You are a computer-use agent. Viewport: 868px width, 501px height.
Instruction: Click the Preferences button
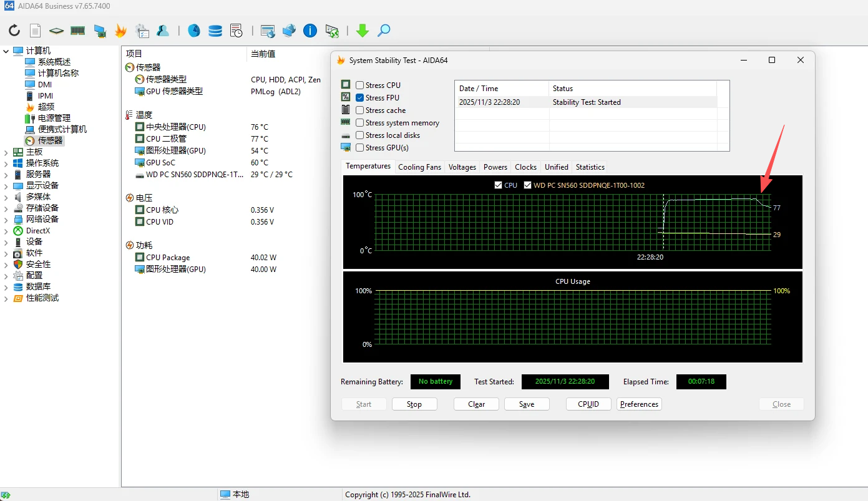pyautogui.click(x=639, y=404)
